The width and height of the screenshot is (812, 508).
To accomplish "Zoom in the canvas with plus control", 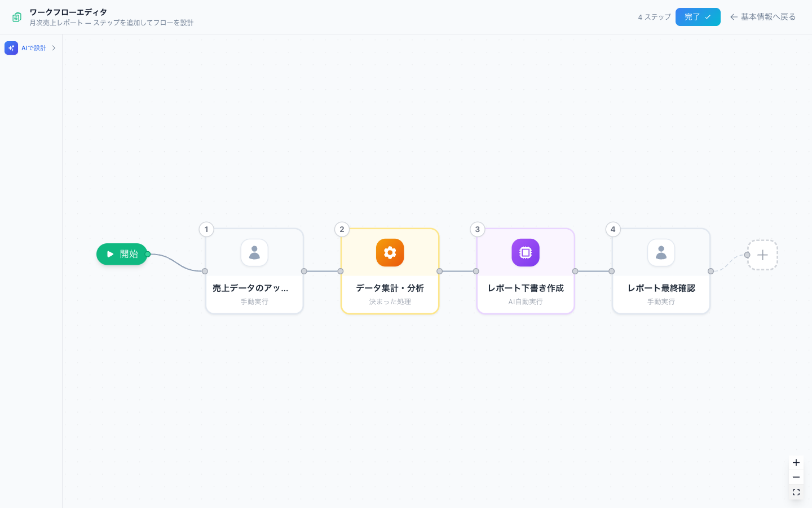I will click(796, 463).
